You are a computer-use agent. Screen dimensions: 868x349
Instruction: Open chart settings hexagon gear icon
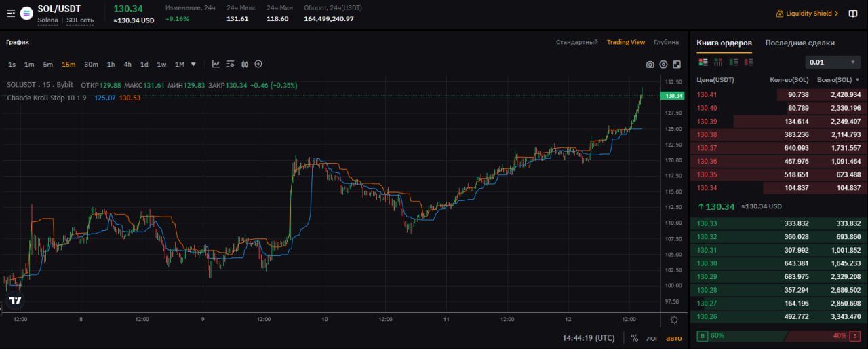(663, 65)
